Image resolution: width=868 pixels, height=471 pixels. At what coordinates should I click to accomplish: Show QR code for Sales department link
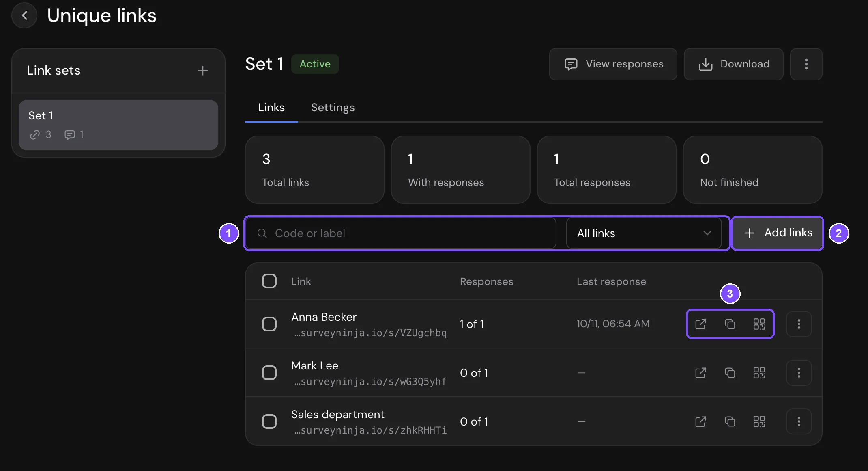pyautogui.click(x=759, y=421)
